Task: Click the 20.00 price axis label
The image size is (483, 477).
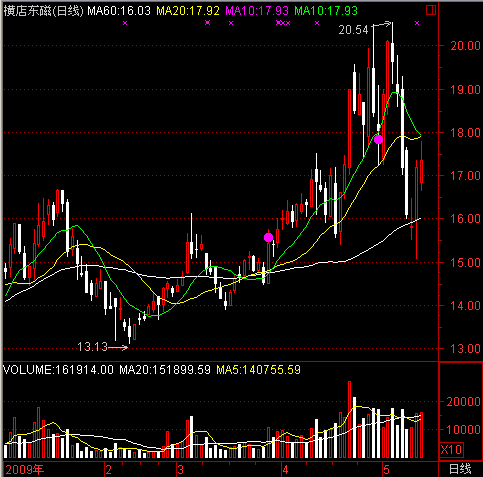Action: (465, 46)
